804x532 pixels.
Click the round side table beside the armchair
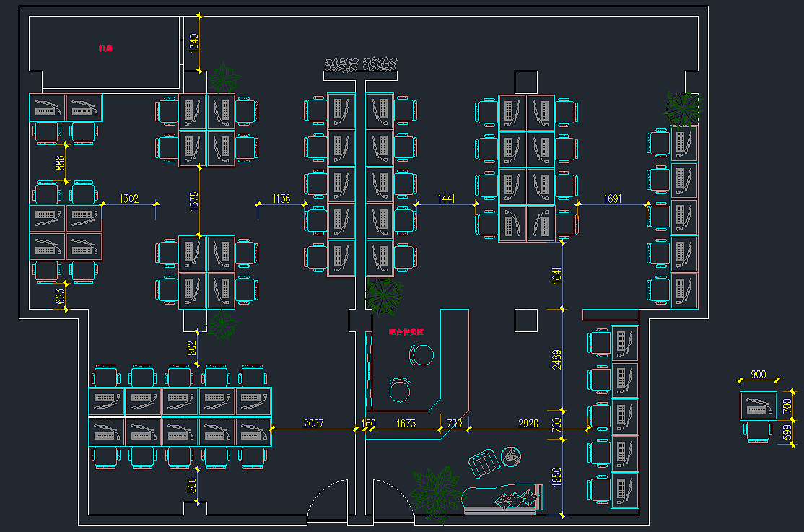click(x=511, y=457)
